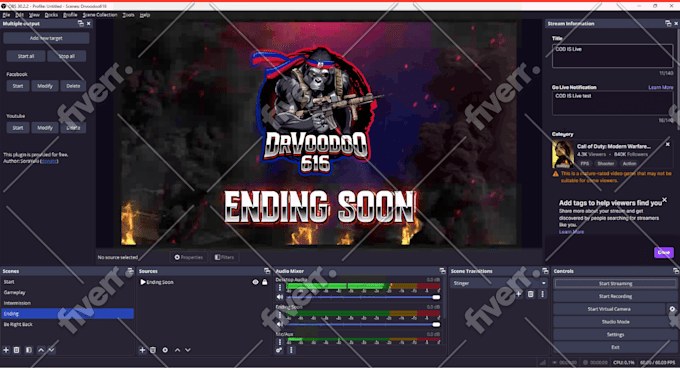Image resolution: width=680 pixels, height=368 pixels.
Task: Modify the Facebook target
Action: click(x=45, y=86)
